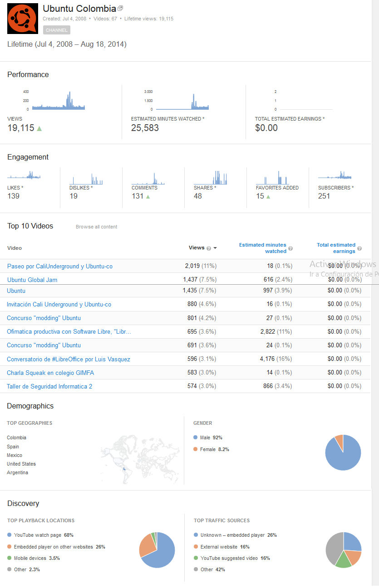Open Taller de Seguridad Informatica 2 video
Viewport: 379px width, 588px height.
(x=49, y=386)
